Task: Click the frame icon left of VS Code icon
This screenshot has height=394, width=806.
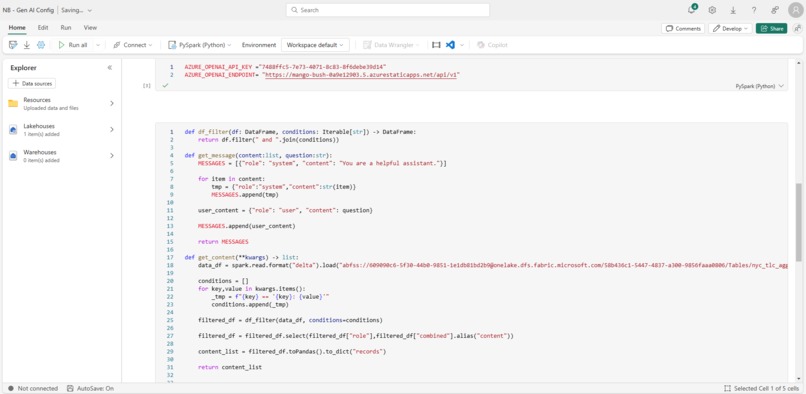Action: pyautogui.click(x=436, y=45)
